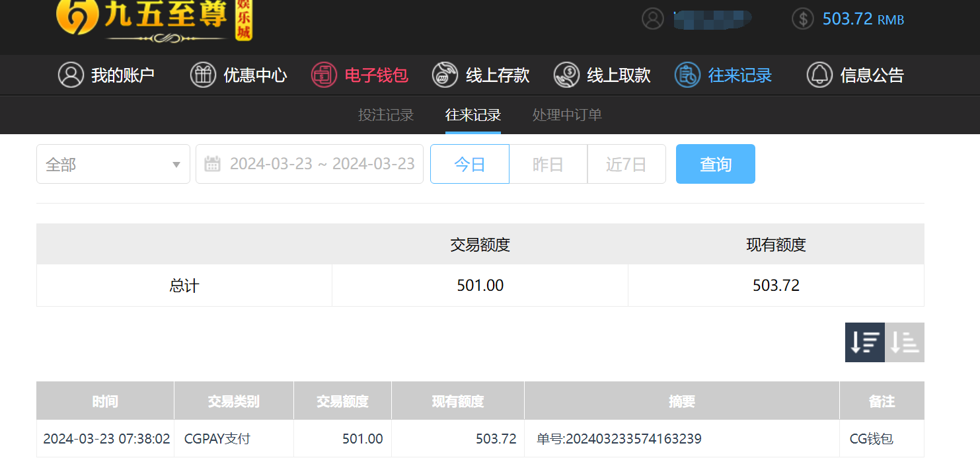Select the 今日 date filter
This screenshot has height=466, width=980.
(x=470, y=164)
